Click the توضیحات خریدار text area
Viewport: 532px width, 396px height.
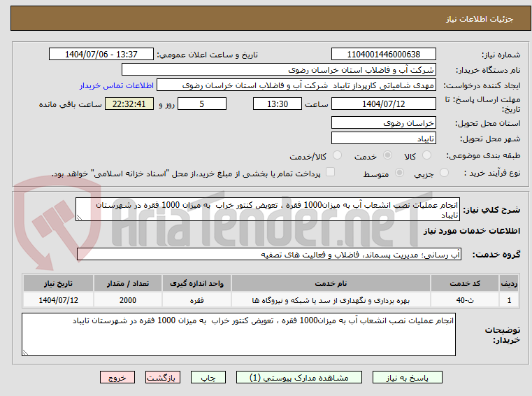(238, 334)
